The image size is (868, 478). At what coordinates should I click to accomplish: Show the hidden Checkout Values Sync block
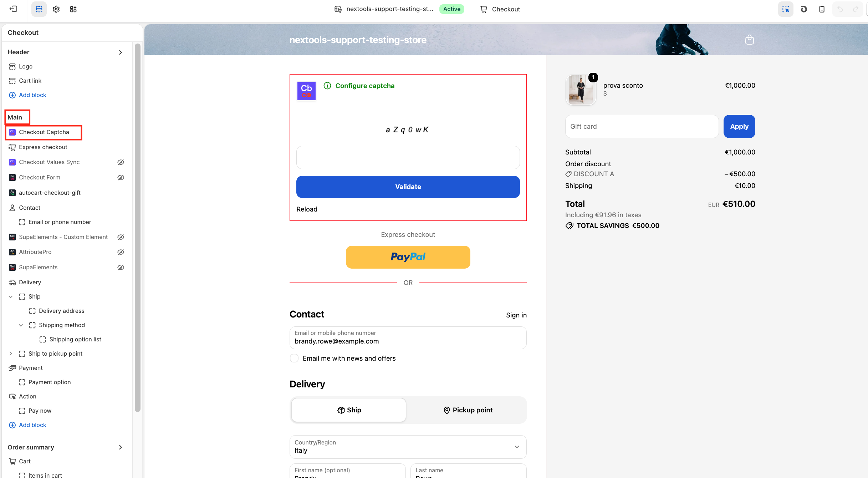tap(121, 162)
